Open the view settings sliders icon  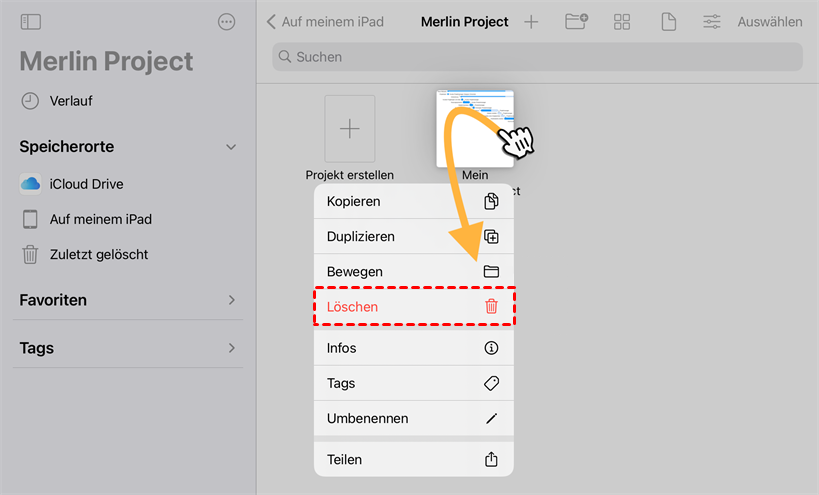(x=712, y=21)
